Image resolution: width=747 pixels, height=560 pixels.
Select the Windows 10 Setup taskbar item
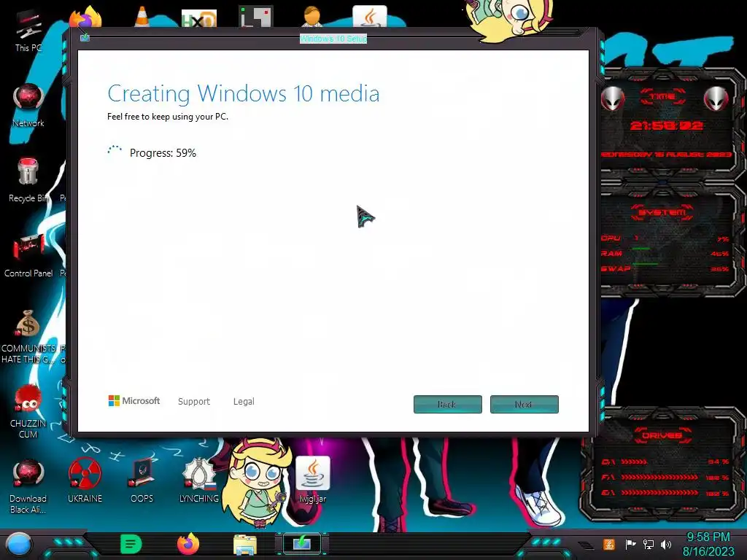click(302, 543)
